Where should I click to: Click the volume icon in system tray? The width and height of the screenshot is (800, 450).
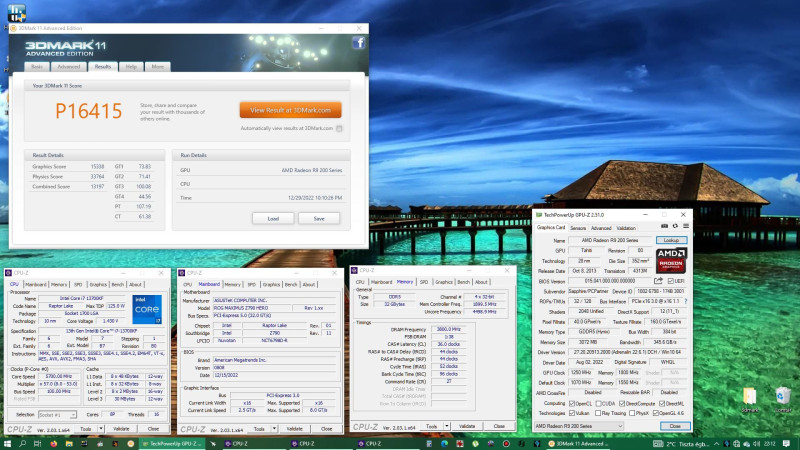(756, 444)
